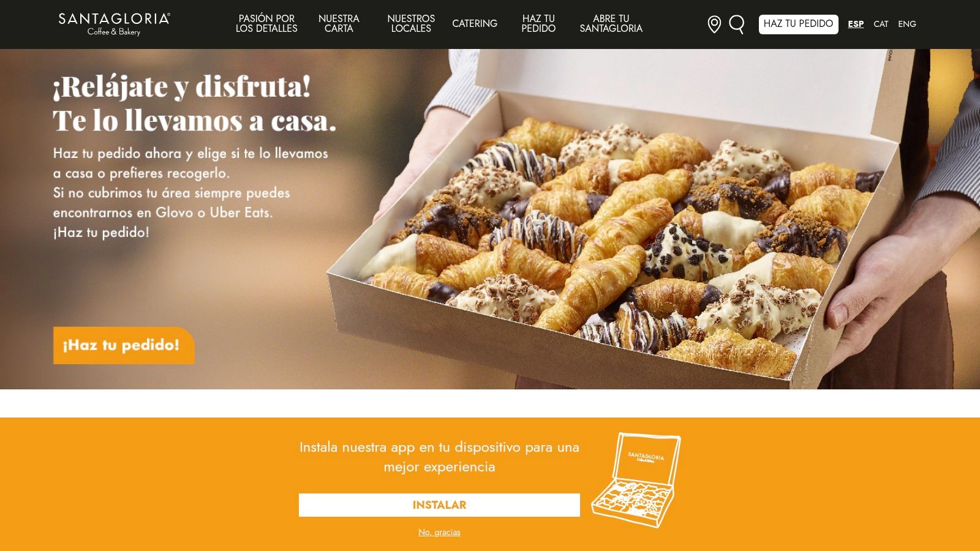
Task: Dismiss app prompt with No, gracias
Action: (439, 533)
